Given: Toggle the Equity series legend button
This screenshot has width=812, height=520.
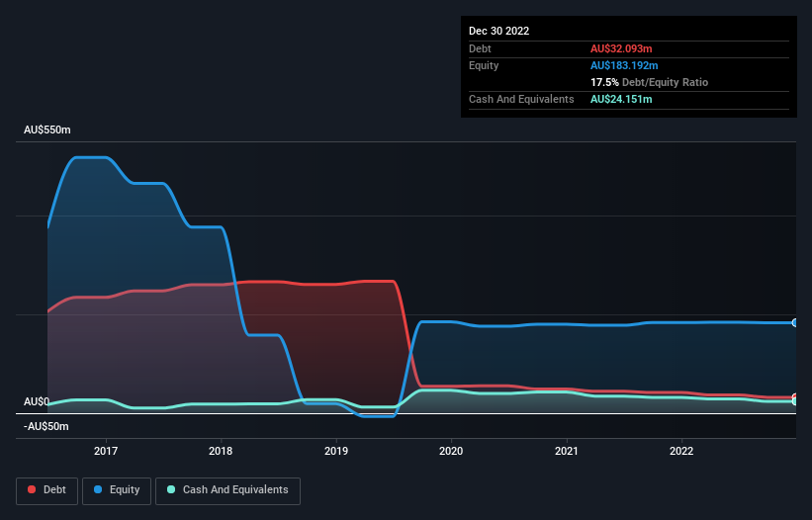Looking at the screenshot, I should coord(117,490).
